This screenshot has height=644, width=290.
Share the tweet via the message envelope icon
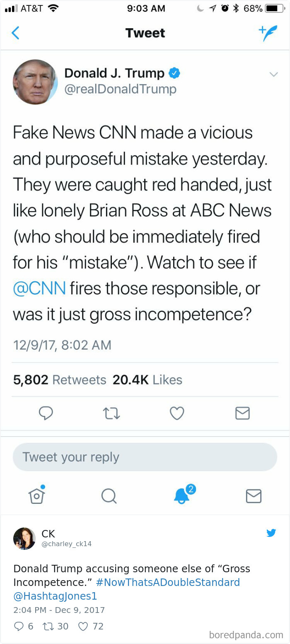pos(242,413)
